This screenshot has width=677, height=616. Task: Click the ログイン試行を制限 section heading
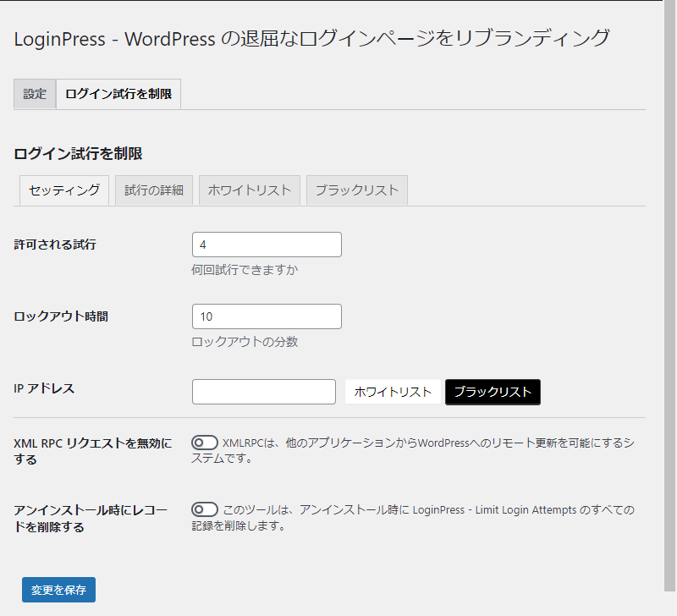(78, 154)
